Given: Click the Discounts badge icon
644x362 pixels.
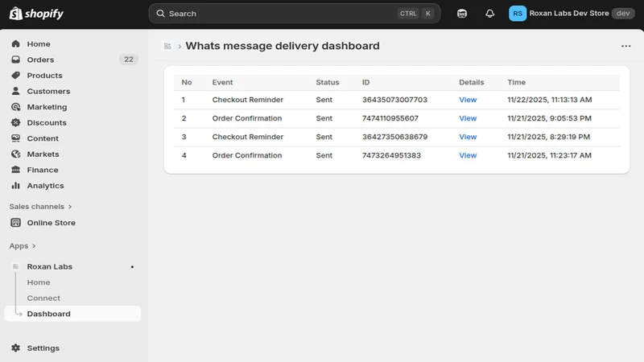Looking at the screenshot, I should coord(15,122).
